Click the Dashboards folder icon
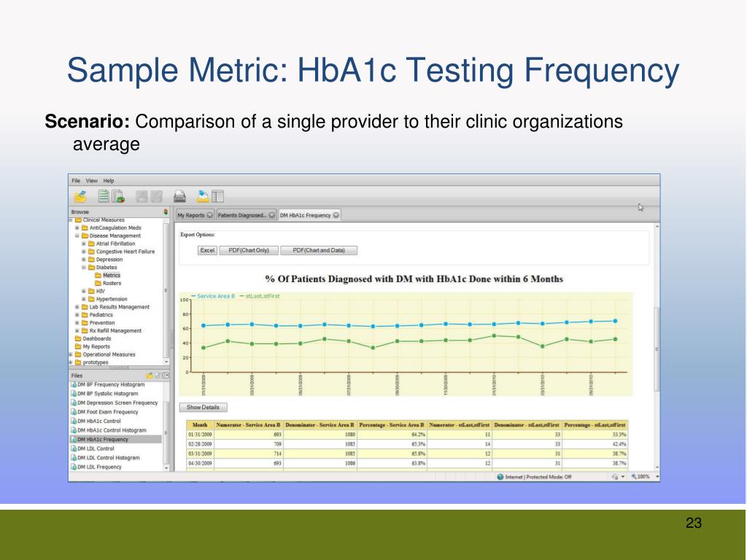Viewport: 747px width, 560px height. pos(78,338)
